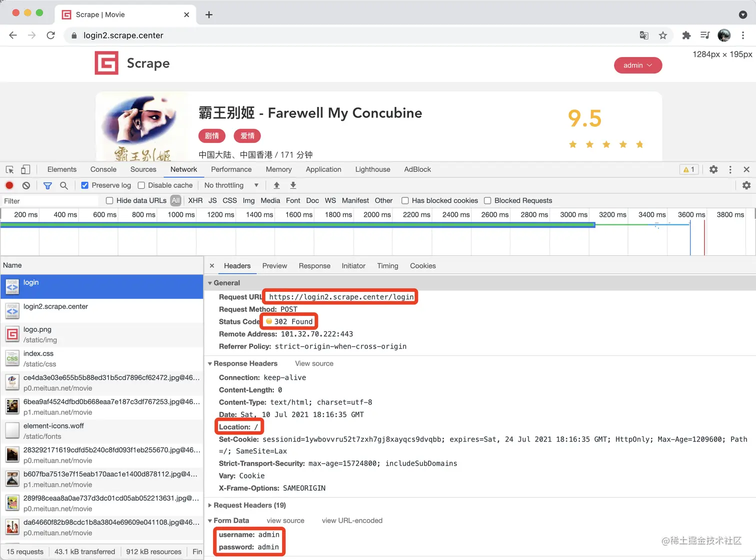Filter requests by JS type
This screenshot has height=560, width=756.
tap(212, 201)
